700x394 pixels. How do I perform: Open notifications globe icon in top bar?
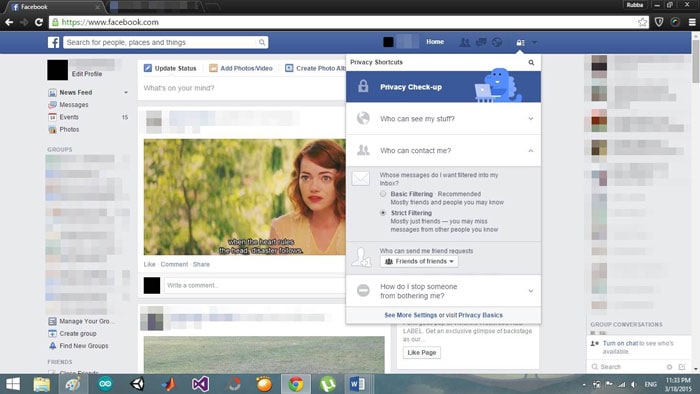point(497,42)
